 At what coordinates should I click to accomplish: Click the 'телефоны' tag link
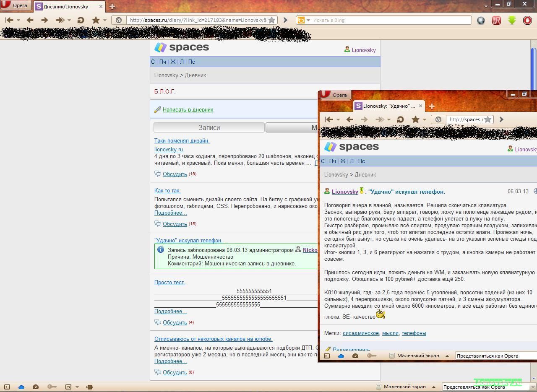pos(414,333)
